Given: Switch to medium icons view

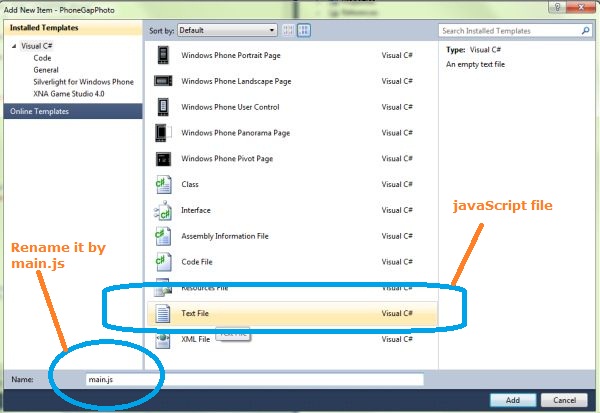Looking at the screenshot, I should click(304, 30).
